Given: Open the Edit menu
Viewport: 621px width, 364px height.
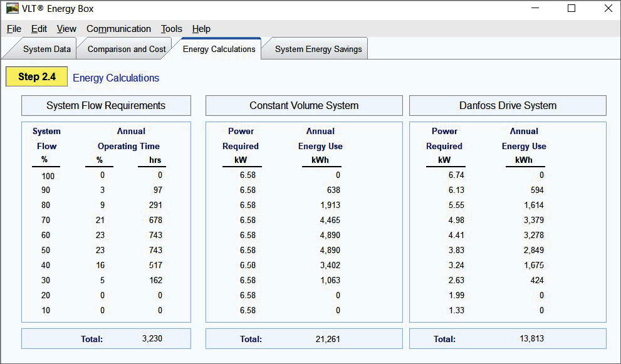Looking at the screenshot, I should pyautogui.click(x=39, y=29).
